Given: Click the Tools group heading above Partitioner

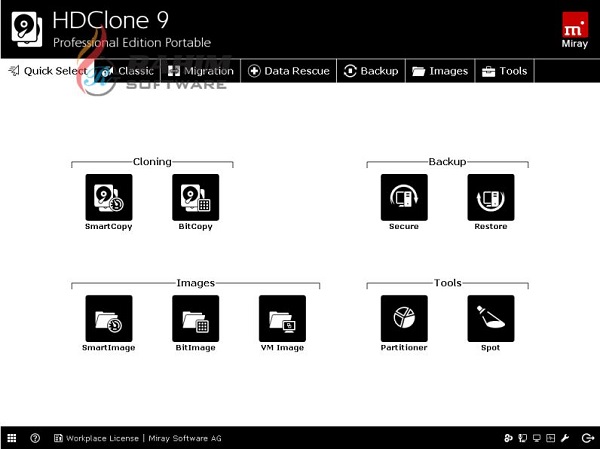Looking at the screenshot, I should click(448, 283).
